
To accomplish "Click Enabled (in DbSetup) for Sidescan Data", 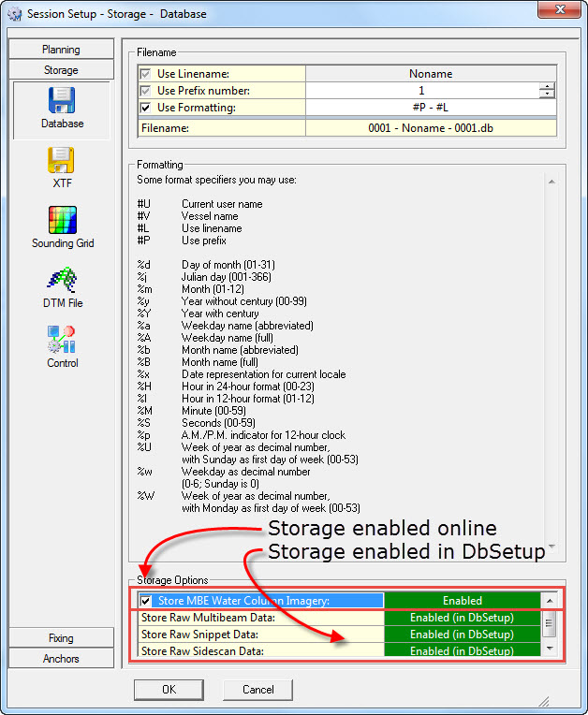I will coord(463,650).
